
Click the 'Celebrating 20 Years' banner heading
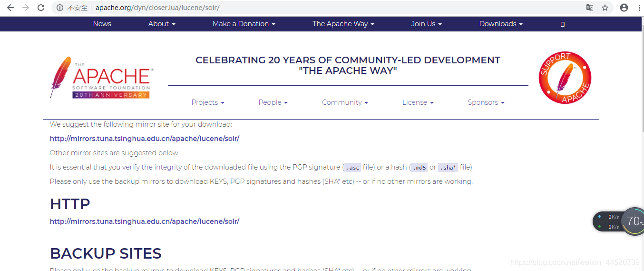[x=348, y=65]
